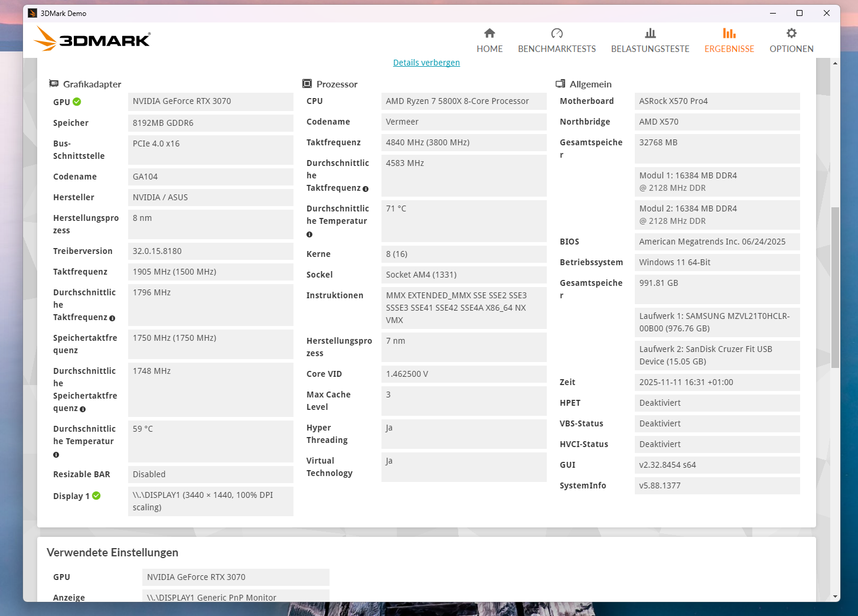Click the Windows 11 64-Bit value

coord(717,262)
